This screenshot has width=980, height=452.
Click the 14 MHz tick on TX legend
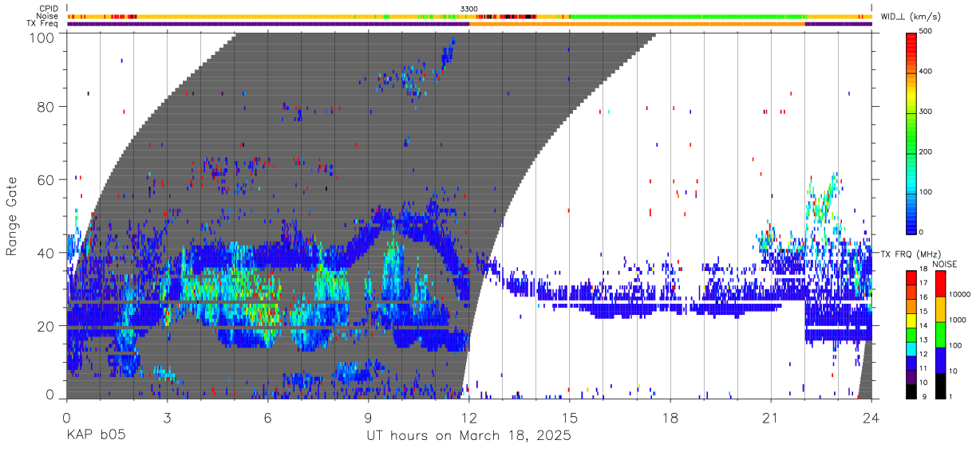(924, 325)
